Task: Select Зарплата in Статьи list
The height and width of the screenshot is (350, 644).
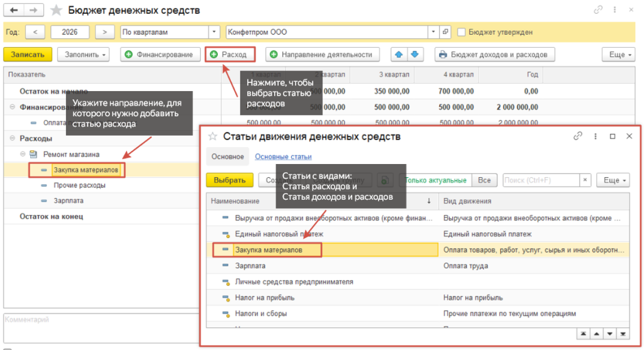Action: pyautogui.click(x=250, y=266)
